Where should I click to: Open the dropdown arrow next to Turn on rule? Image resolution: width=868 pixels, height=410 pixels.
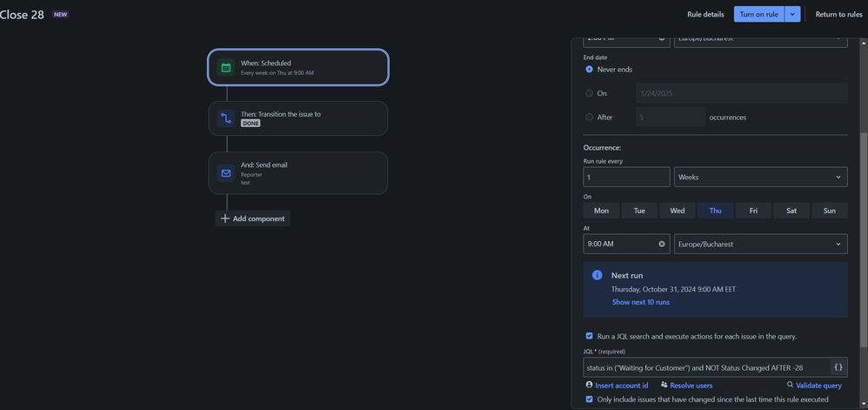click(x=792, y=15)
